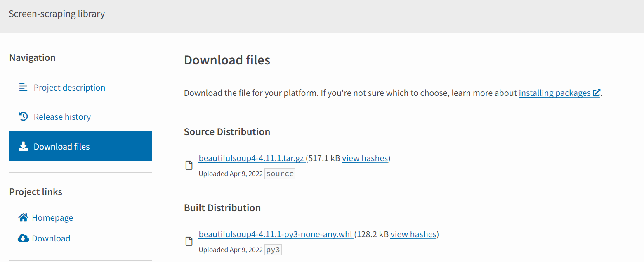Visit the project Homepage link

click(x=52, y=217)
